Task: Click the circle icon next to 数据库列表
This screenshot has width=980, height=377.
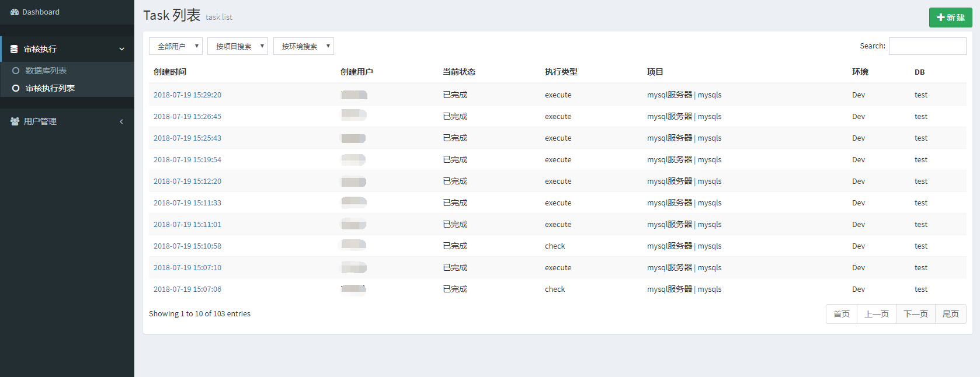Action: [16, 71]
